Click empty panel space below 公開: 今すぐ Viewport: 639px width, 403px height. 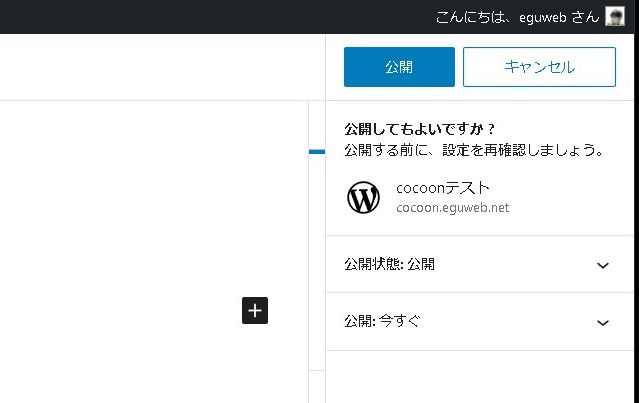480,377
